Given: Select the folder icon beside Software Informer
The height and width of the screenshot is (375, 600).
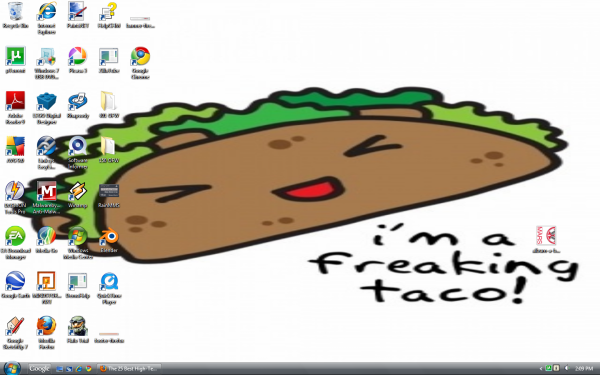Looking at the screenshot, I should point(109,150).
